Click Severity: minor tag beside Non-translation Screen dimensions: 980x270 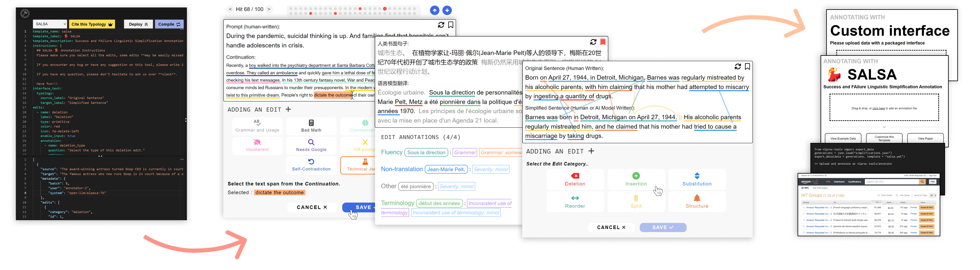click(x=491, y=169)
